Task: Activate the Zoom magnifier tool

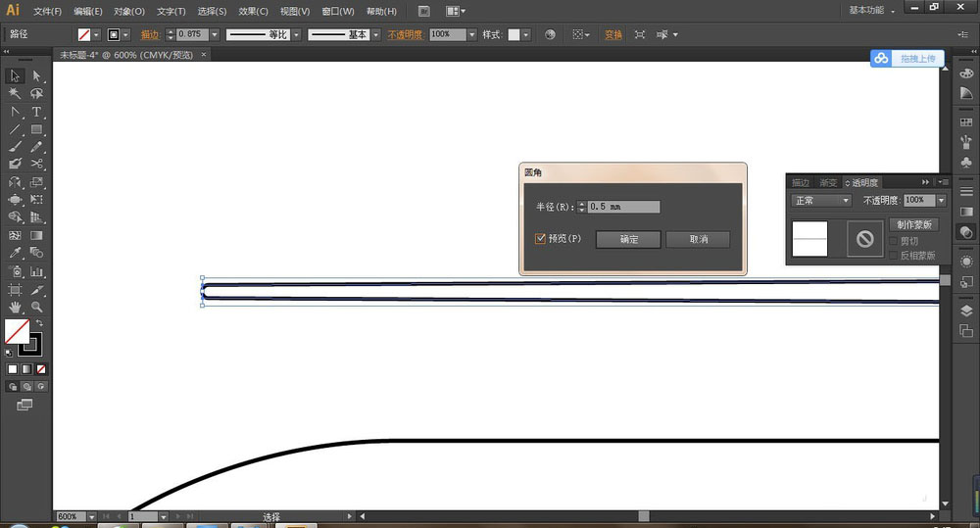Action: pos(37,307)
